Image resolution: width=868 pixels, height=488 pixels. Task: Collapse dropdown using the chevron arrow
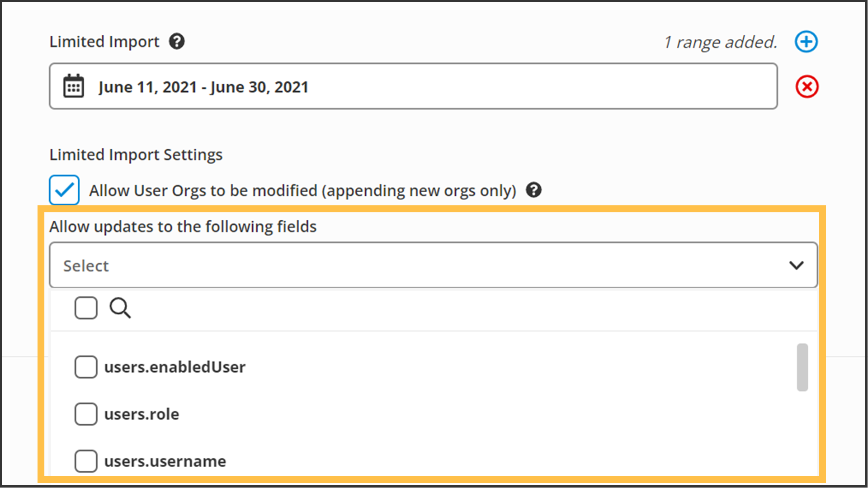[796, 265]
